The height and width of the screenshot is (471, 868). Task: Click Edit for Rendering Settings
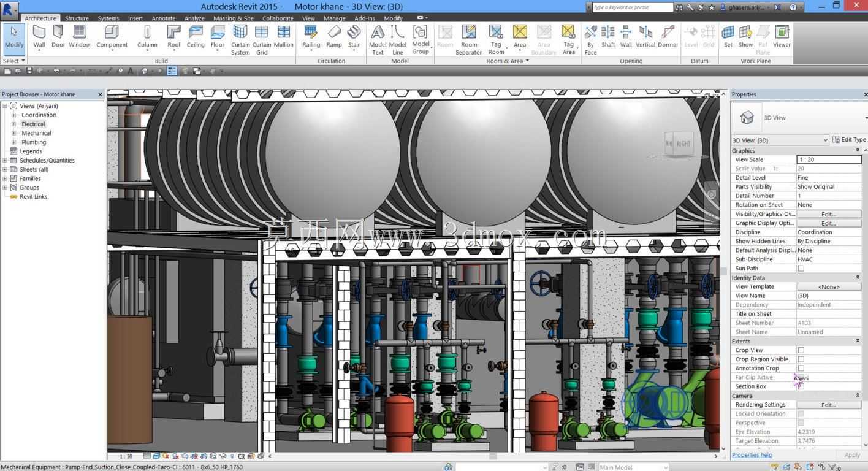[829, 405]
